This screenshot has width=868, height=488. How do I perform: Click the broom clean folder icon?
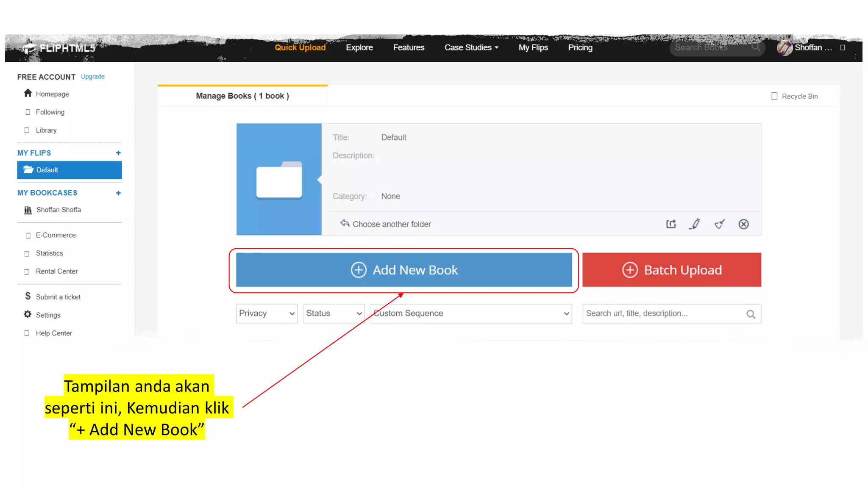coord(719,224)
